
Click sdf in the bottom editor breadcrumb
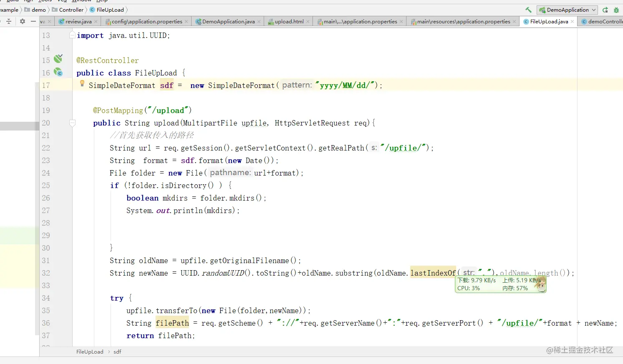[117, 351]
